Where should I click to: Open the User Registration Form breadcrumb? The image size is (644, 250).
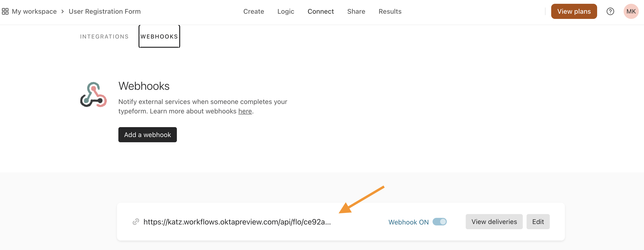tap(104, 11)
